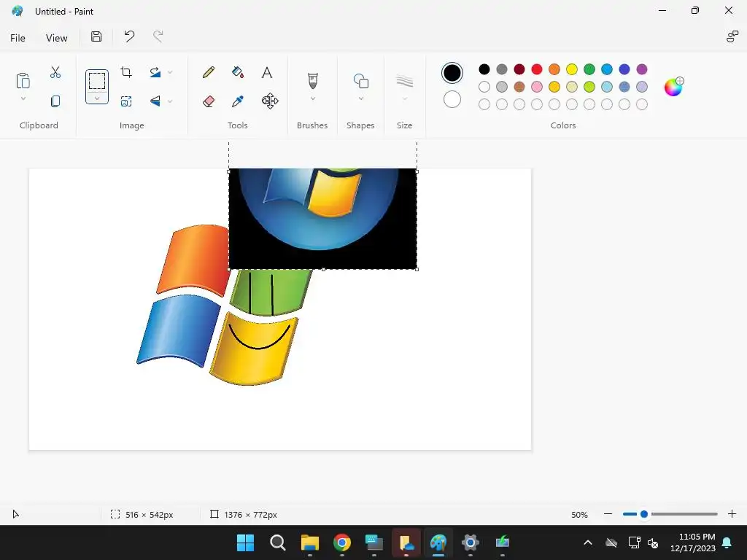The image size is (747, 560).
Task: Click the Save disk icon
Action: [96, 36]
